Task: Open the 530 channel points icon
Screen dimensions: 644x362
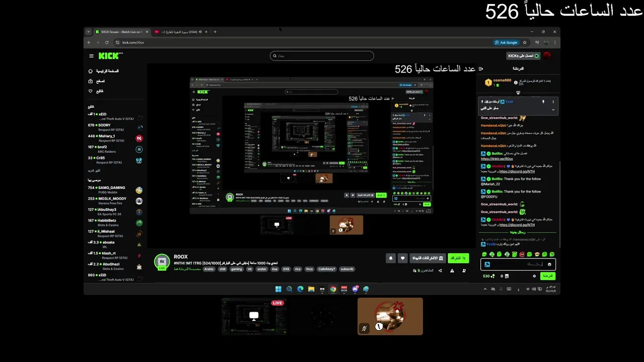Action: [493, 276]
